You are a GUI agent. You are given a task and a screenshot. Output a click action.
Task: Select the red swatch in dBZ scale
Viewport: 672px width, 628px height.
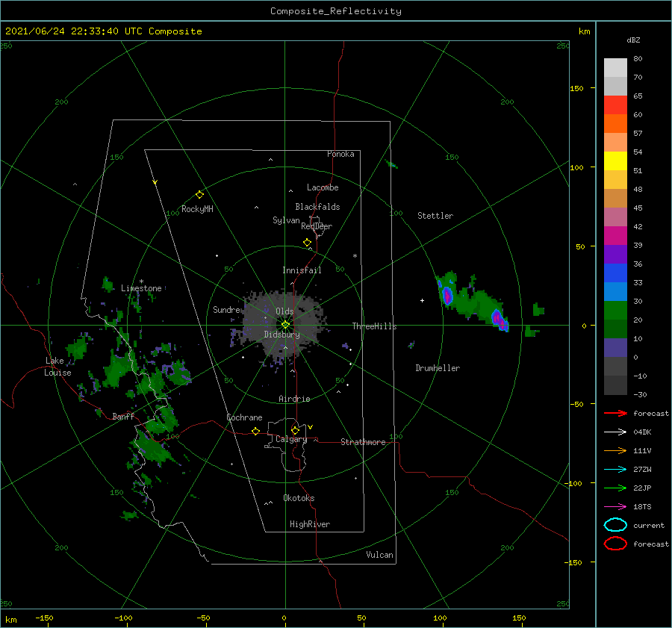point(615,105)
